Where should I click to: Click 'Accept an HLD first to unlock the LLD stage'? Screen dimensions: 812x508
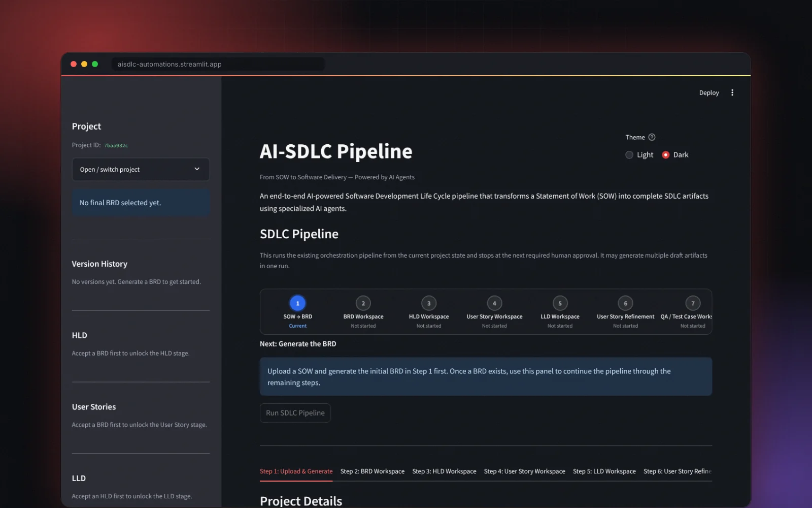click(x=132, y=496)
